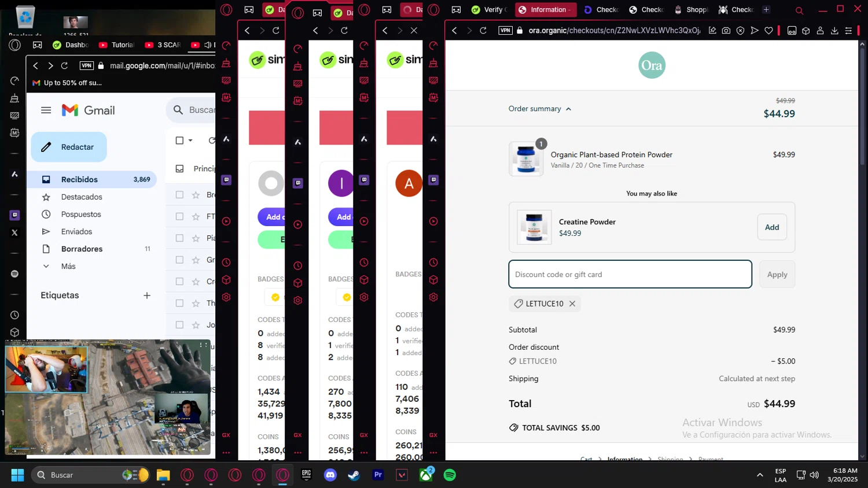
Task: Open Twitch icon in Gmail window sidebar
Action: [x=14, y=215]
